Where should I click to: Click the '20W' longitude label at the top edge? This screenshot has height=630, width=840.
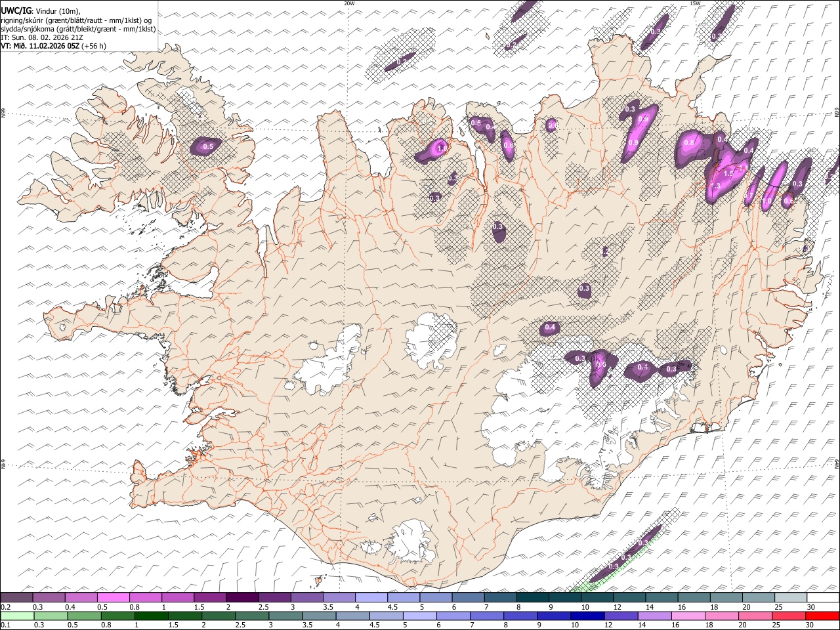point(349,3)
